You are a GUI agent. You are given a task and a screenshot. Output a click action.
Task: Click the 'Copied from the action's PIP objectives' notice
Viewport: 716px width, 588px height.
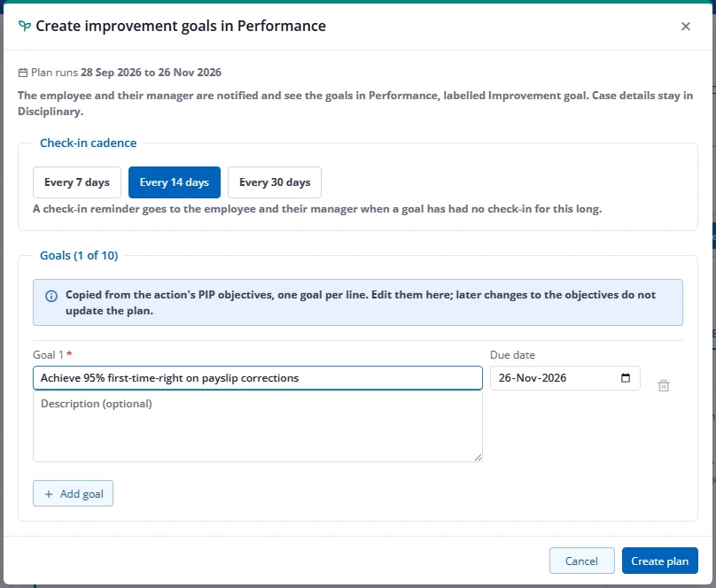[x=358, y=303]
